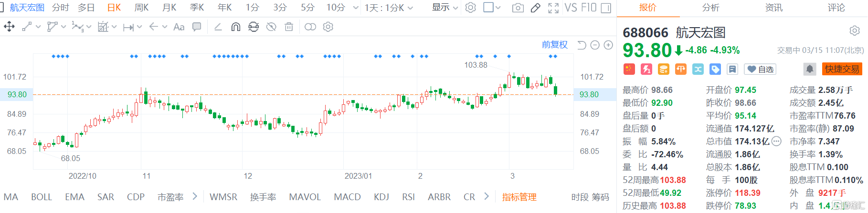This screenshot has height=213, width=868.
Task: Toggle 前复权 price adjustment mode
Action: click(x=555, y=45)
